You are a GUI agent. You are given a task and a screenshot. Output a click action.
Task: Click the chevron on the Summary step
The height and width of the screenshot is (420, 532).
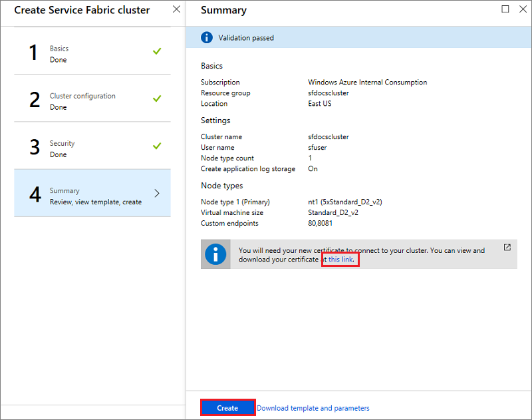click(157, 193)
